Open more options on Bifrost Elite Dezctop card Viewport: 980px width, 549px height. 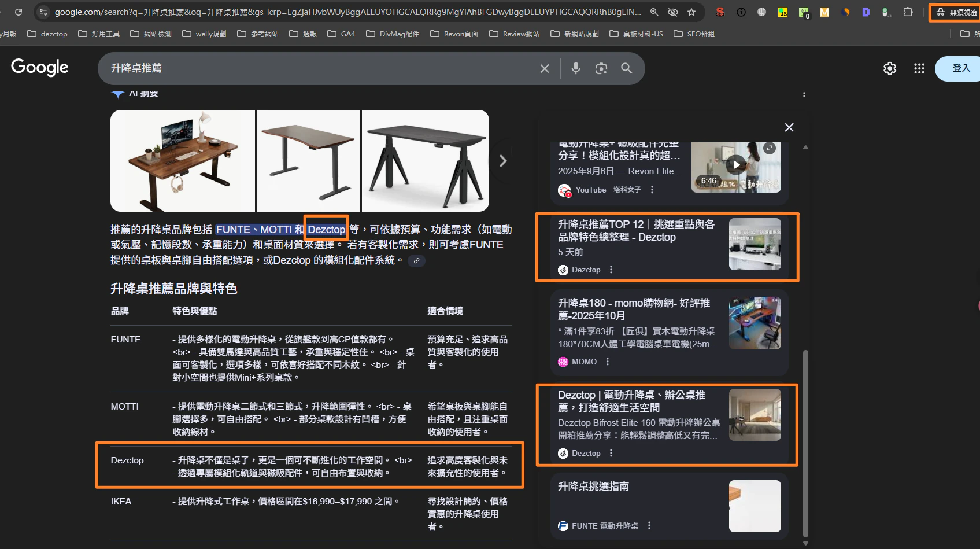coord(611,453)
